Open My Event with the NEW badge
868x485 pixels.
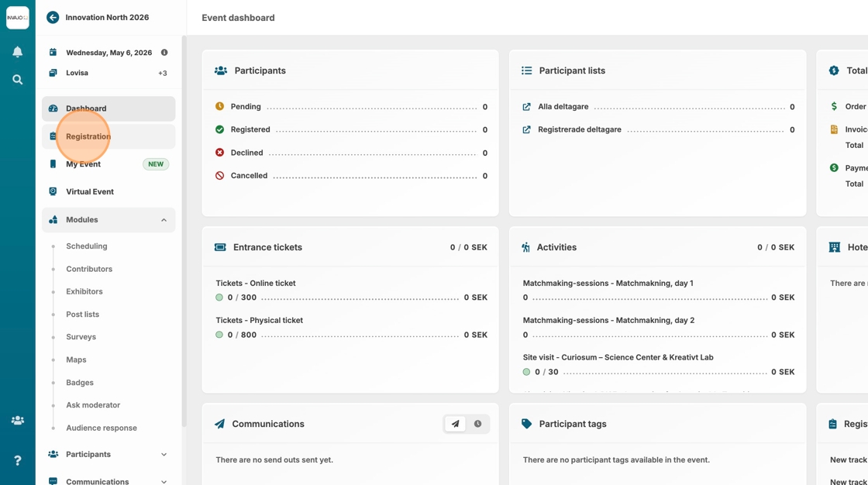coord(84,164)
